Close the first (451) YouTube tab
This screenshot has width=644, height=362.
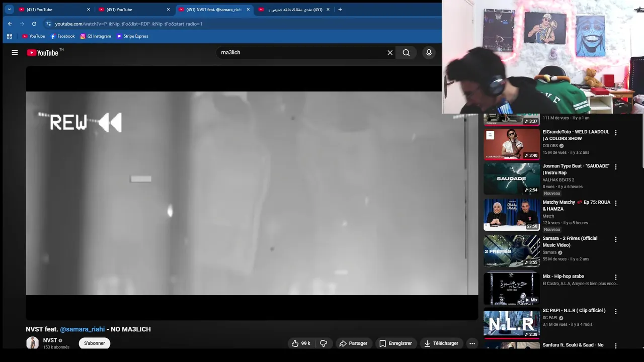(x=89, y=10)
